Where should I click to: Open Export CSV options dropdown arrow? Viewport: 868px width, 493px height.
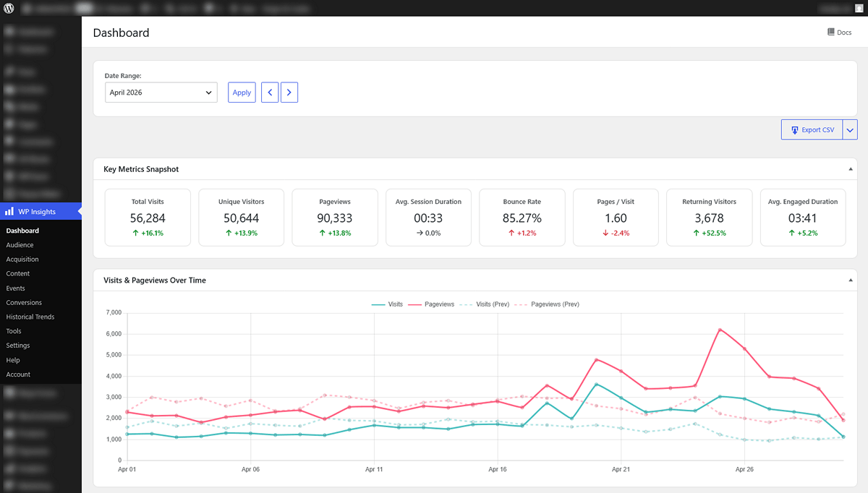(850, 130)
